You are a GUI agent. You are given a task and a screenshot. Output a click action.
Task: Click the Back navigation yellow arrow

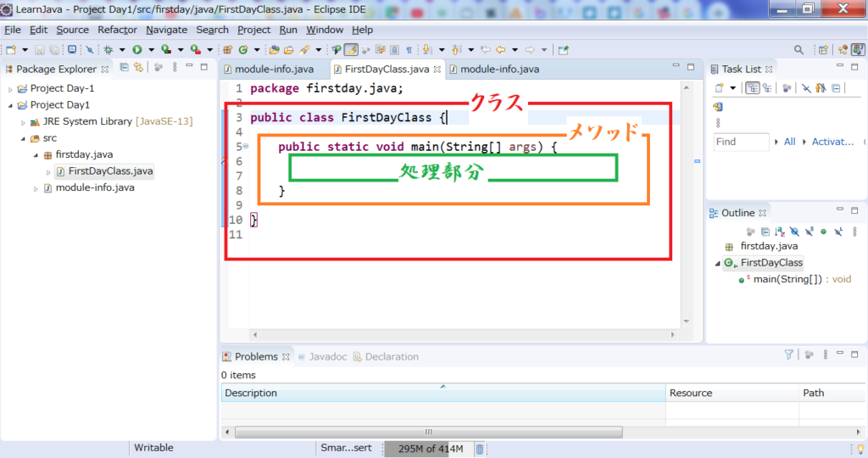click(500, 50)
